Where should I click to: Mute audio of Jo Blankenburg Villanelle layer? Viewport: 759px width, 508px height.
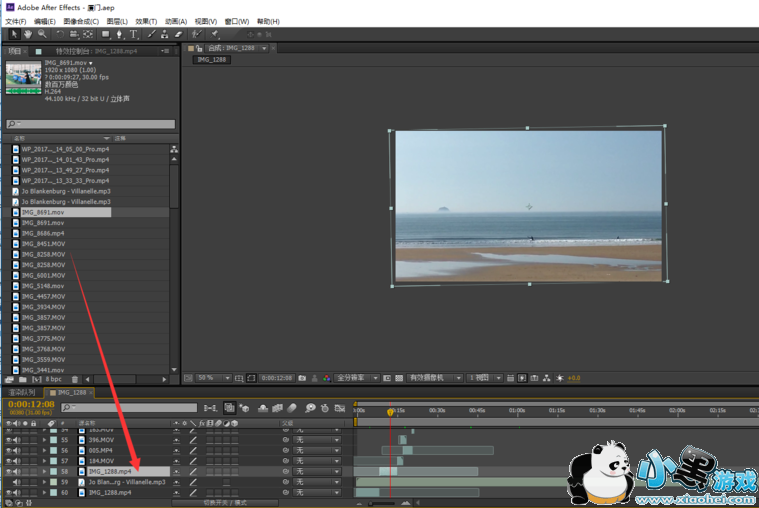click(16, 482)
